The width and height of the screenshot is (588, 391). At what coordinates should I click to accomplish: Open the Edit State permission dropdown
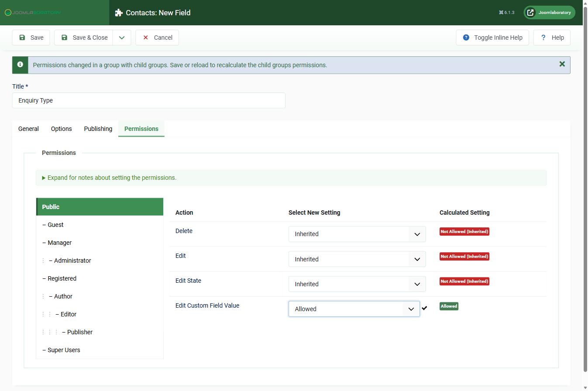click(x=357, y=284)
